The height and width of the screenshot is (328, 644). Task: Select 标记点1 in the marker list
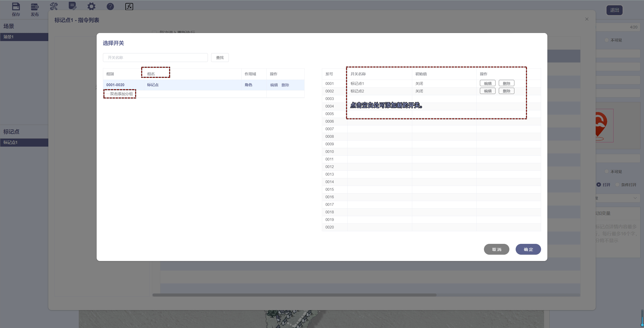[x=24, y=142]
